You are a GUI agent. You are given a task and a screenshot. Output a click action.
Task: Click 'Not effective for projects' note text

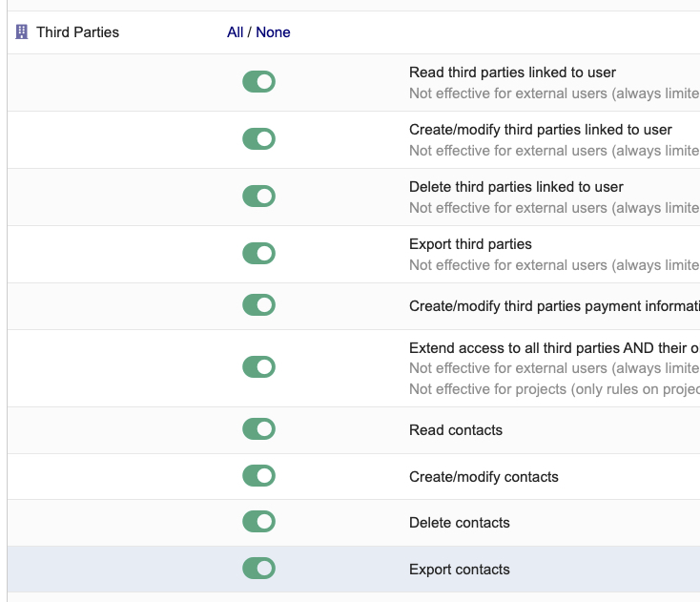click(554, 389)
